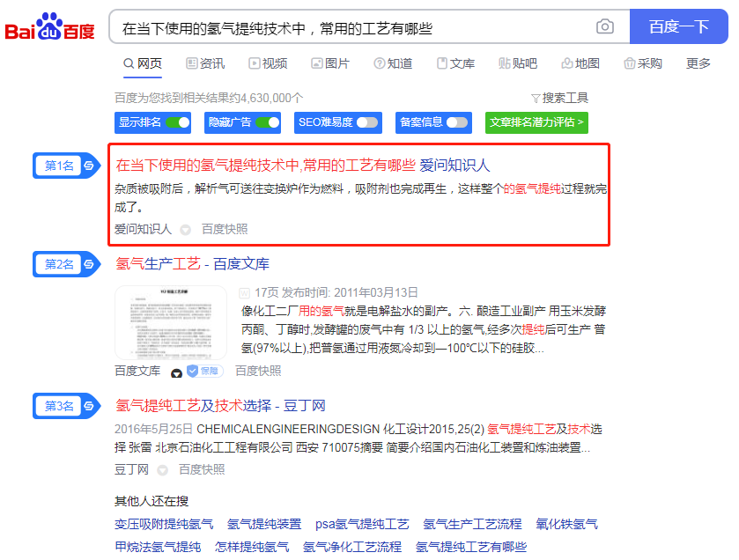Expand the 搜索工具 filter options
This screenshot has width=739, height=560.
559,98
